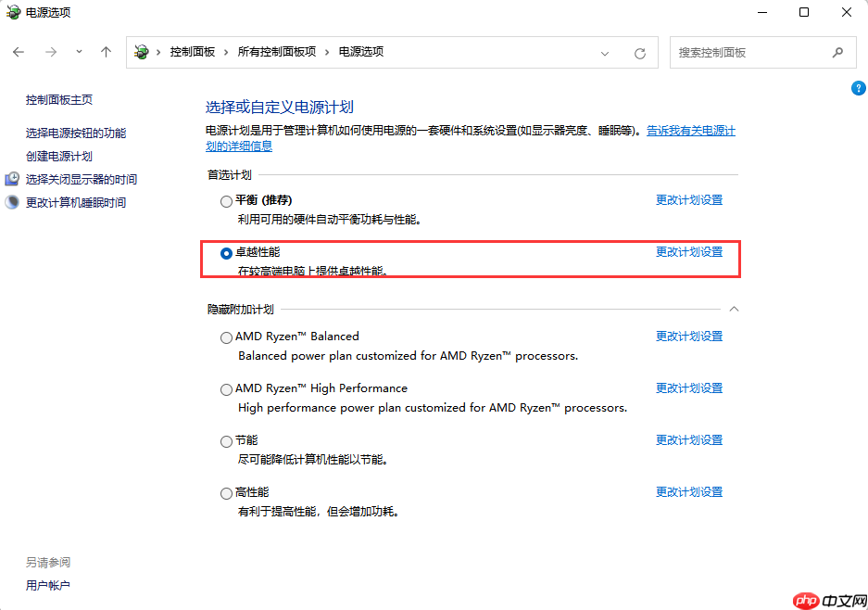Open the address bar dropdown arrow
Viewport: 868px width, 610px height.
[x=605, y=53]
